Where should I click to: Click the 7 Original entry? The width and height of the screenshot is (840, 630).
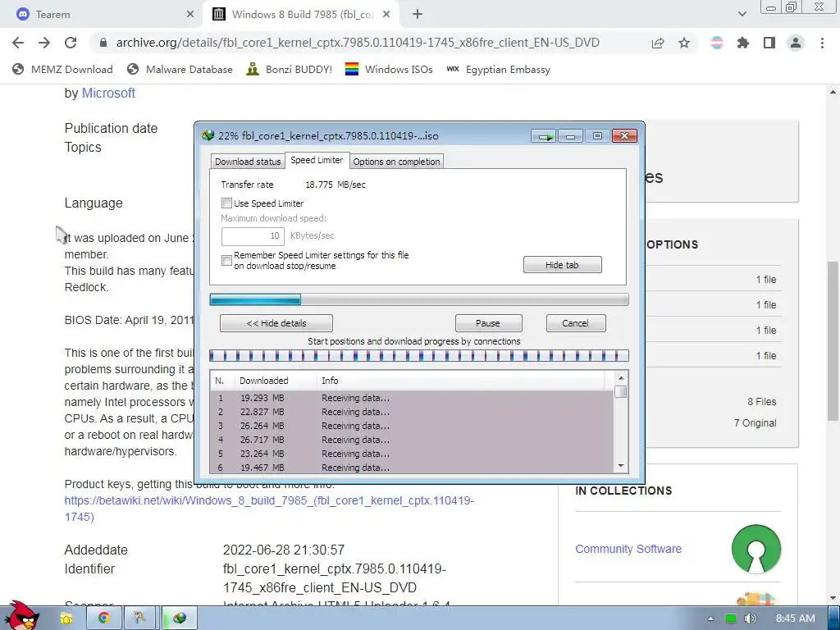tap(755, 423)
